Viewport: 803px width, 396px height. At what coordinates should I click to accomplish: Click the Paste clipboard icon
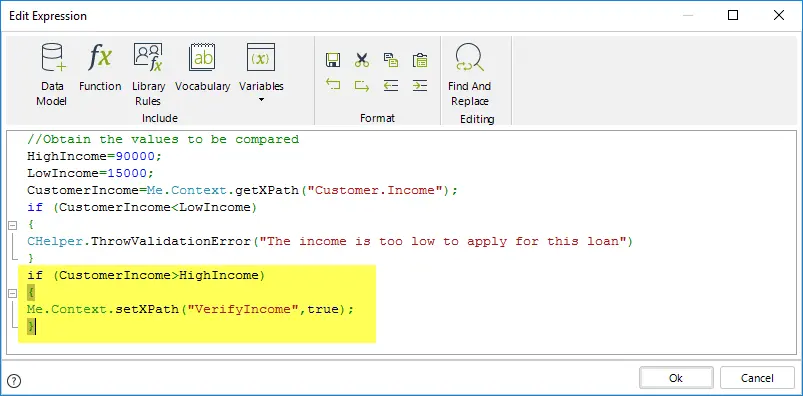[x=420, y=60]
